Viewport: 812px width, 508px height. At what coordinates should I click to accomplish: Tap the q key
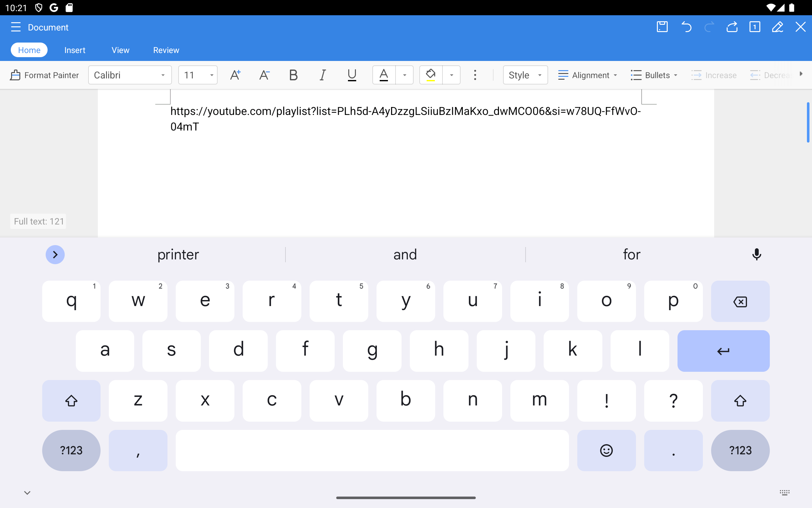[x=71, y=301]
